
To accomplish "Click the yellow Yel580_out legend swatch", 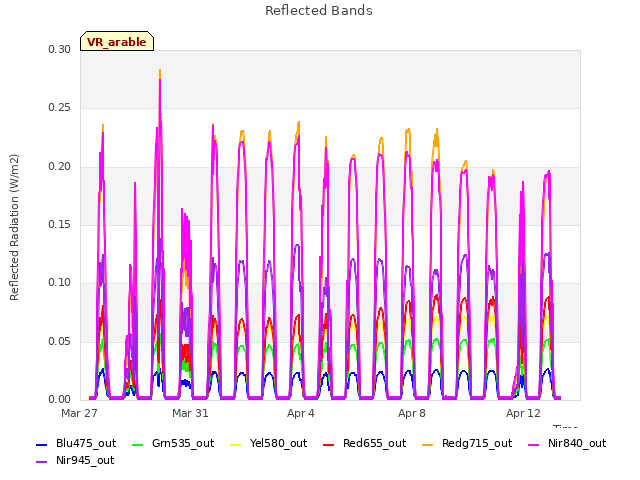I will [x=236, y=445].
